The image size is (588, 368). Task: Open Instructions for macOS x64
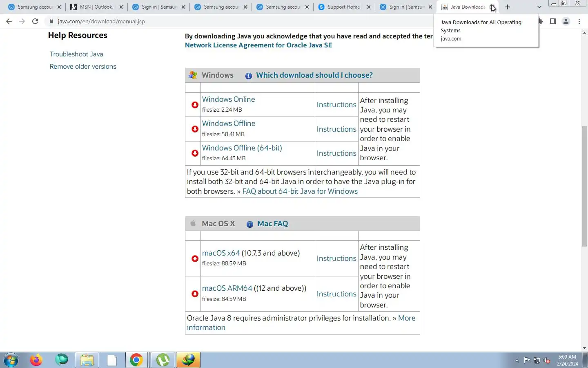336,258
